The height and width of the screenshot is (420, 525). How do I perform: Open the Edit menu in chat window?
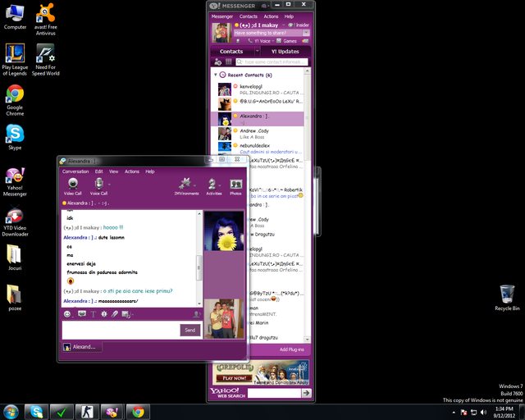(x=98, y=171)
